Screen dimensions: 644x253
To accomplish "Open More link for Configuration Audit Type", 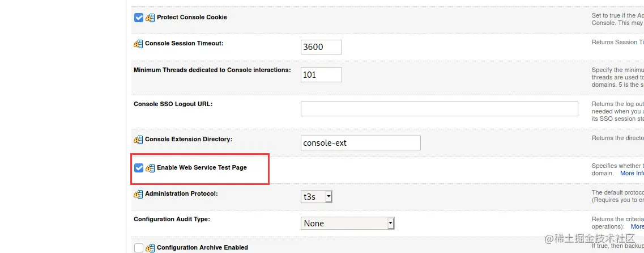I will 637,227.
